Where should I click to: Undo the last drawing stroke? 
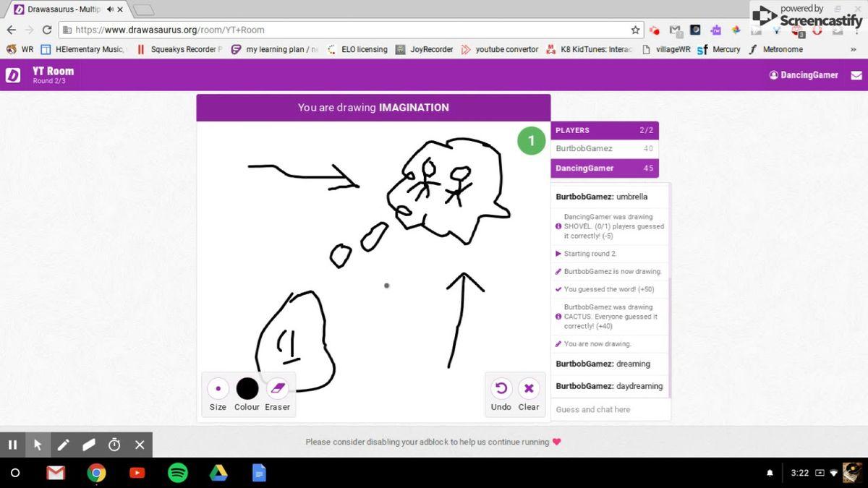click(x=501, y=389)
